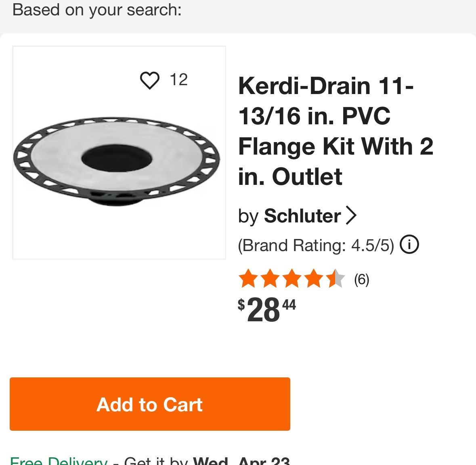Click the Free Delivery link

(59, 461)
